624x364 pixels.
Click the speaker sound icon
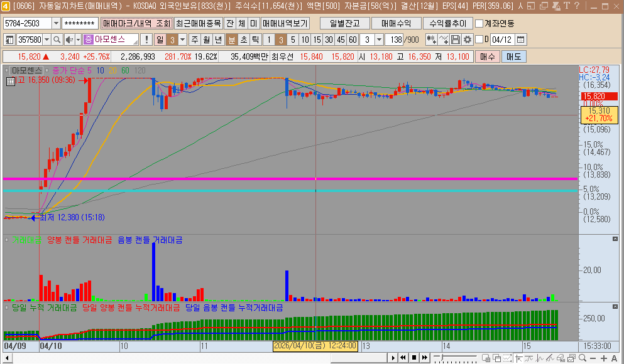pyautogui.click(x=69, y=40)
